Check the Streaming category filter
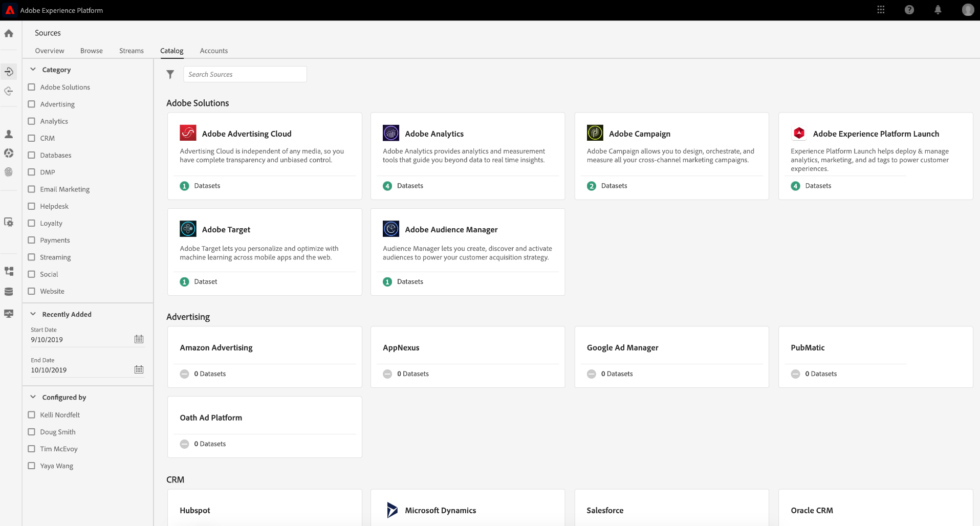Viewport: 980px width, 526px height. tap(32, 257)
